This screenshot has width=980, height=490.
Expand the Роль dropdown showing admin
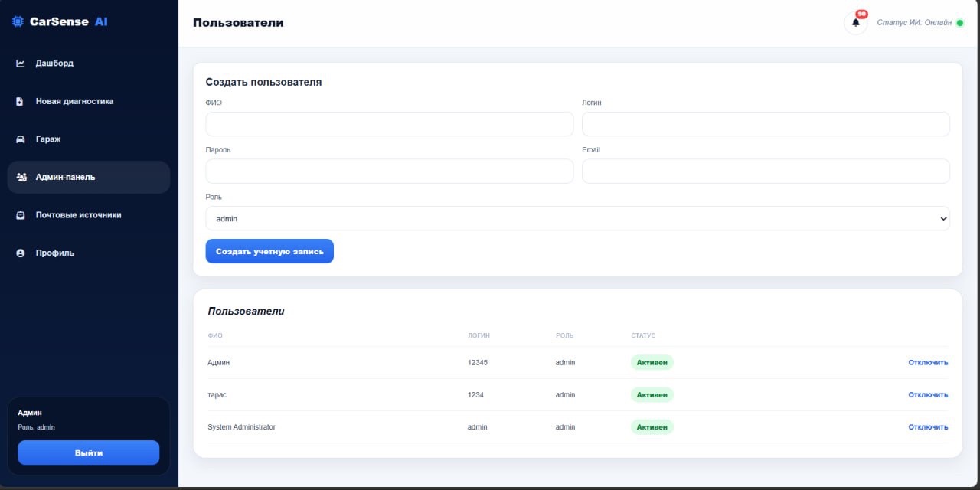tap(577, 218)
